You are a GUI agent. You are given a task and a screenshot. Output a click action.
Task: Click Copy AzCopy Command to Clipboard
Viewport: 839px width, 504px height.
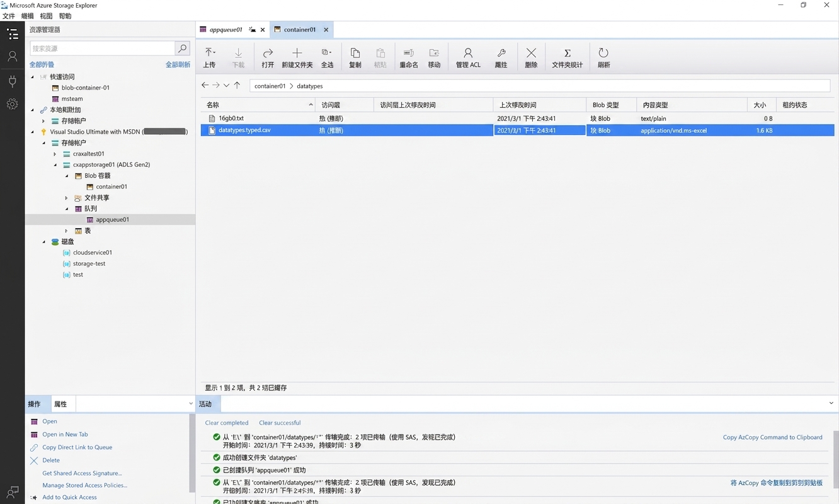pos(772,437)
